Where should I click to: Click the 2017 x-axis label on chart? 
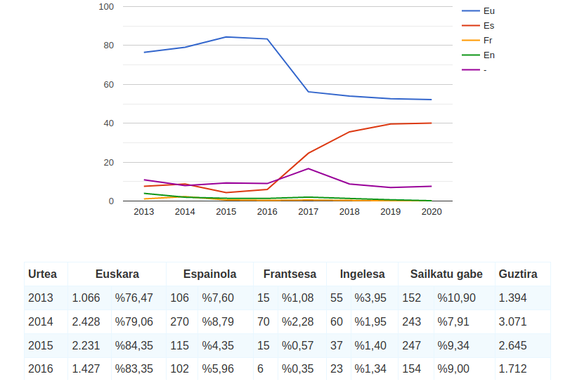click(x=308, y=212)
